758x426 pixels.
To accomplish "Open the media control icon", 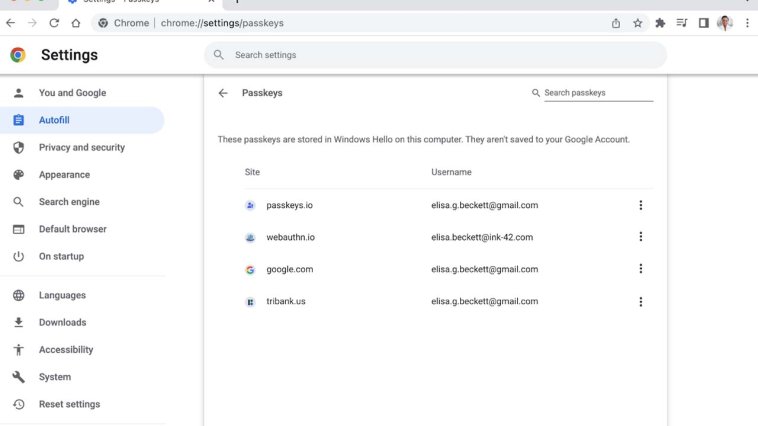I will pyautogui.click(x=682, y=23).
